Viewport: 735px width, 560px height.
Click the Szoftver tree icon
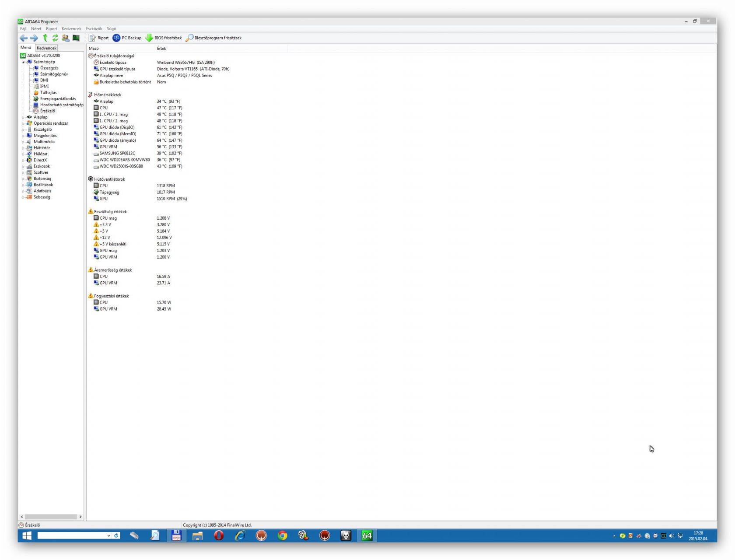29,172
